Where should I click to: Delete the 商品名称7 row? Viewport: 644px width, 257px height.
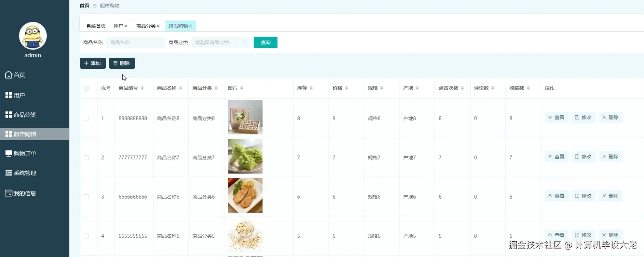[x=611, y=157]
